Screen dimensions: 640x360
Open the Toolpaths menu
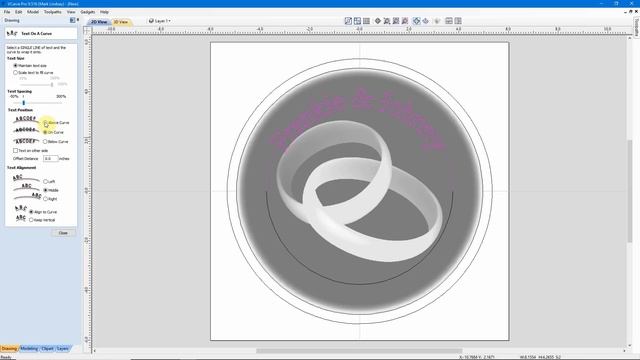pos(53,12)
